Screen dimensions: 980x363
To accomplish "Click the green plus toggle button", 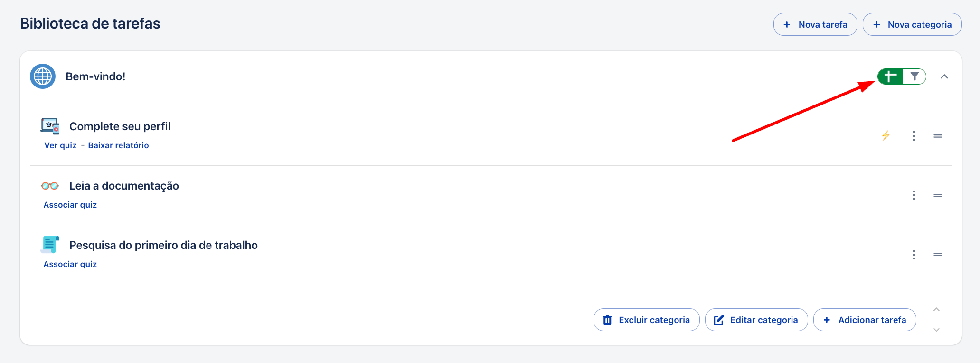I will click(890, 76).
